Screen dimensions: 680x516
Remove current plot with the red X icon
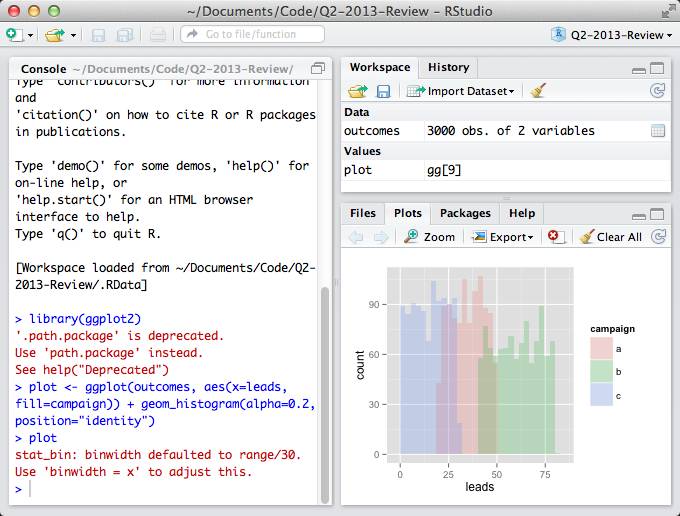click(555, 237)
